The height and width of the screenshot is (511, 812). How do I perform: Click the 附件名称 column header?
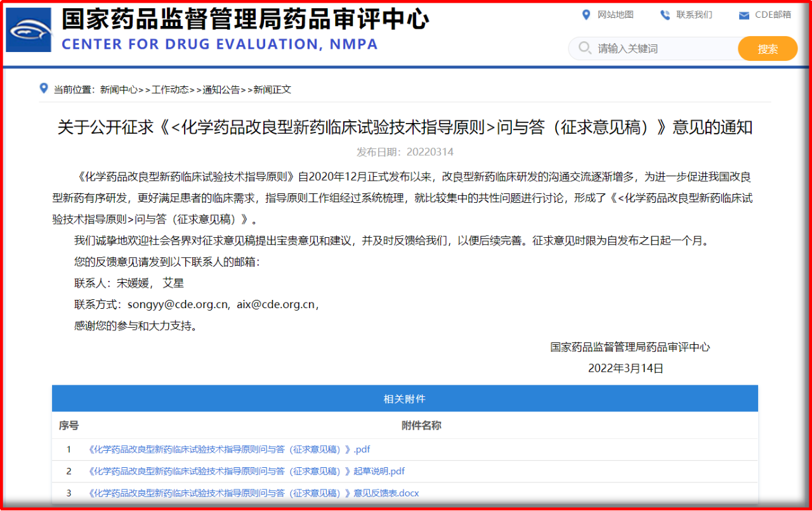tap(421, 425)
